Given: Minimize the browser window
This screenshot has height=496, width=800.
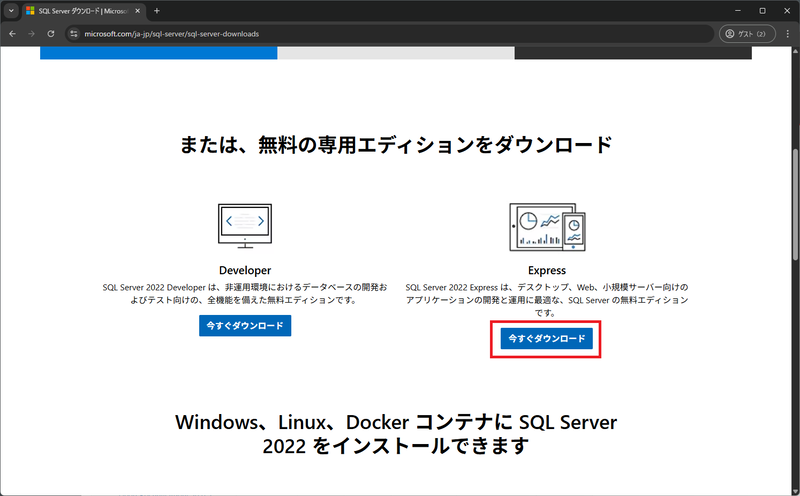Looking at the screenshot, I should tap(738, 11).
